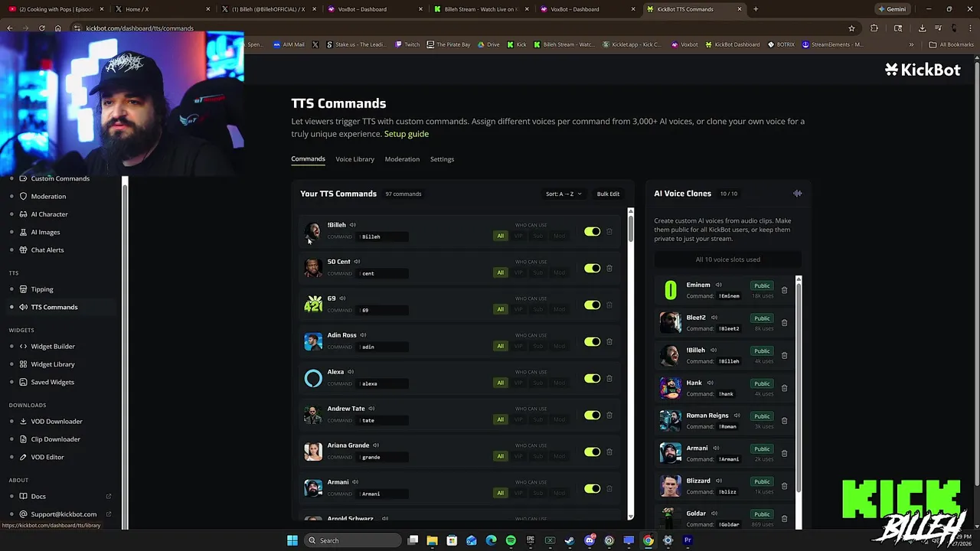Disable the Alexa command toggle
980x551 pixels.
[592, 379]
